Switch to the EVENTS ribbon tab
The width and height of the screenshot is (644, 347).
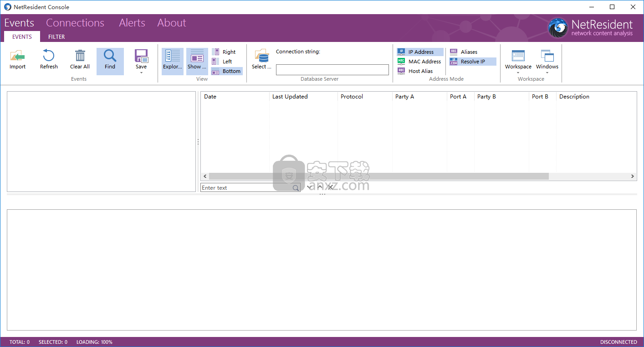pos(22,37)
